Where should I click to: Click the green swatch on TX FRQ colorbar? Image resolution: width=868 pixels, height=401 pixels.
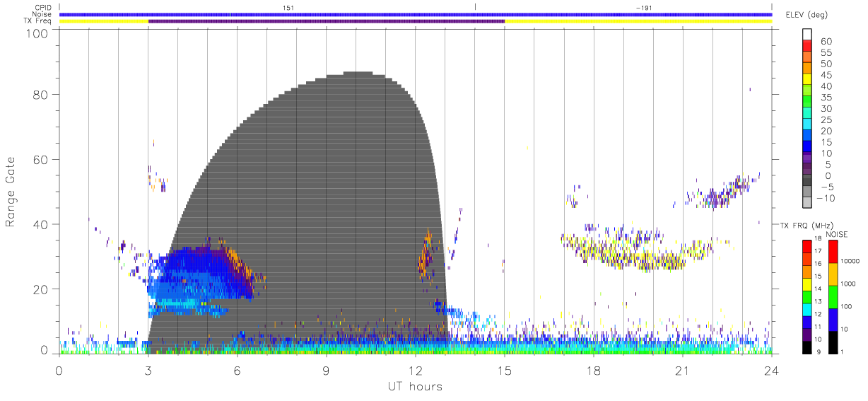coord(808,296)
